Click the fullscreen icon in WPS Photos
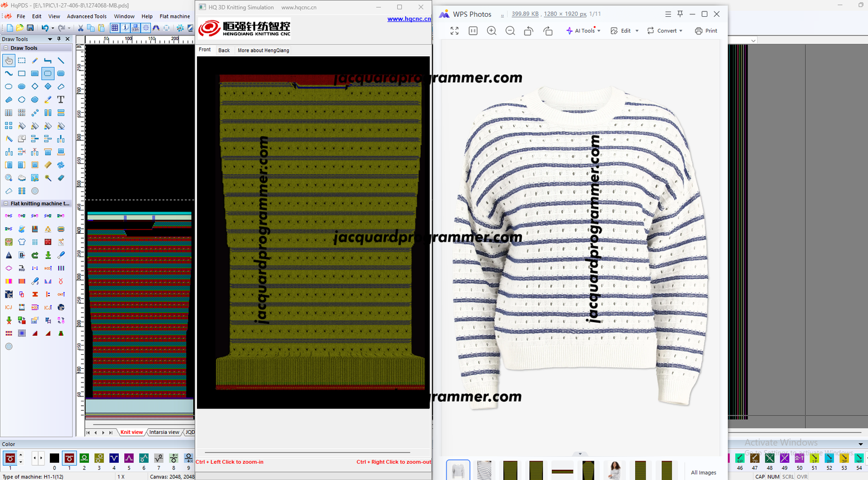Screen dimensions: 868x480 pyautogui.click(x=455, y=31)
